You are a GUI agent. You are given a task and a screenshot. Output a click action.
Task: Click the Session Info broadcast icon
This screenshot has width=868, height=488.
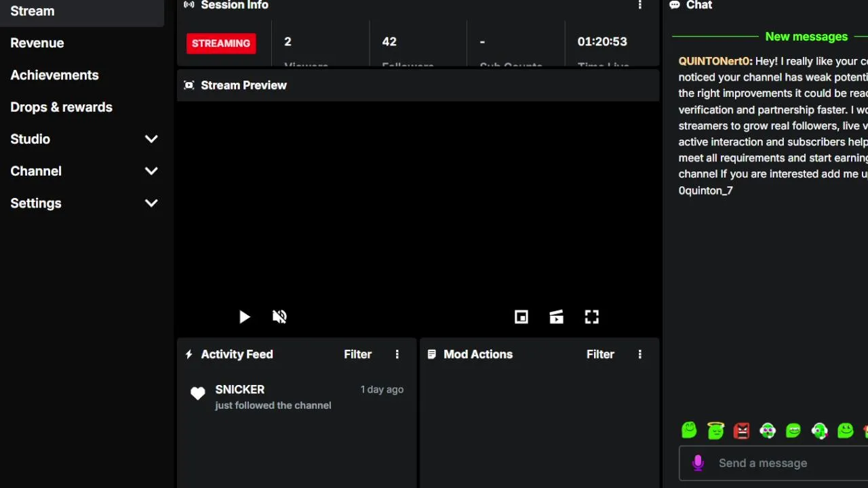pyautogui.click(x=189, y=5)
